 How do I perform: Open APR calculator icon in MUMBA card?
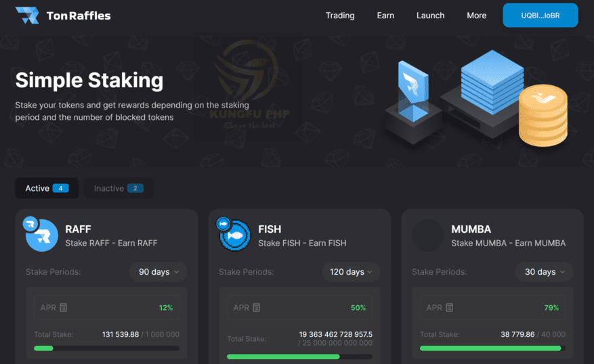click(449, 308)
